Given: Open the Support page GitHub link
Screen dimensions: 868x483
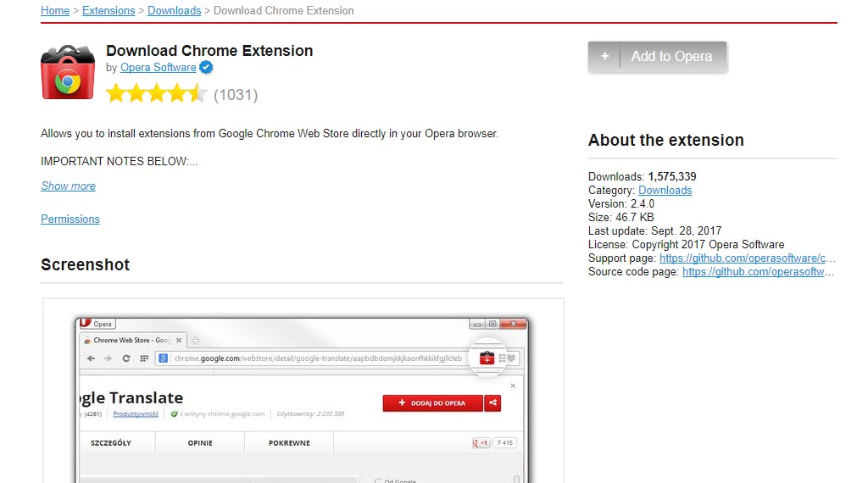Looking at the screenshot, I should [x=747, y=258].
